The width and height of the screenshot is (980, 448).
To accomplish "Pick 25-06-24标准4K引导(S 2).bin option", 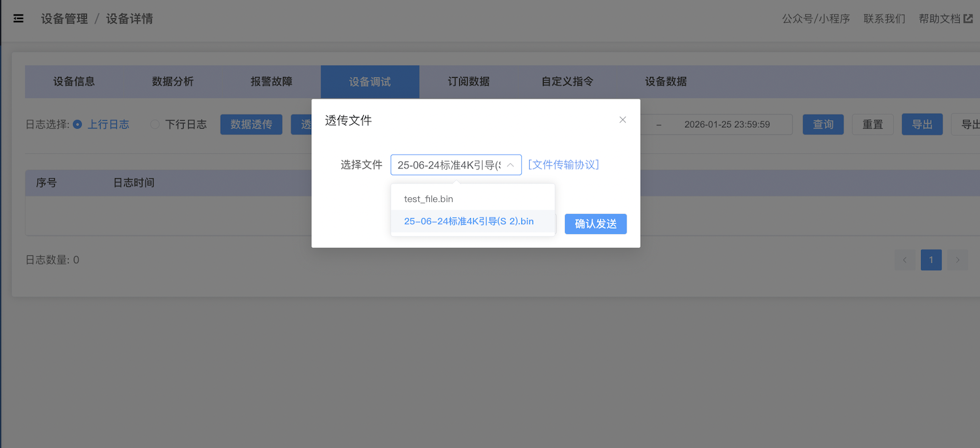I will 468,221.
